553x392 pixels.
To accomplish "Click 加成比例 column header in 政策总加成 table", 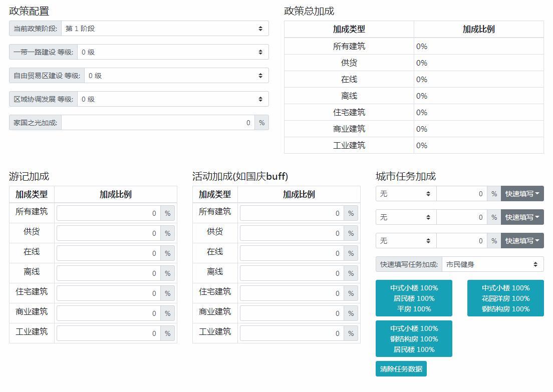I will coord(478,29).
